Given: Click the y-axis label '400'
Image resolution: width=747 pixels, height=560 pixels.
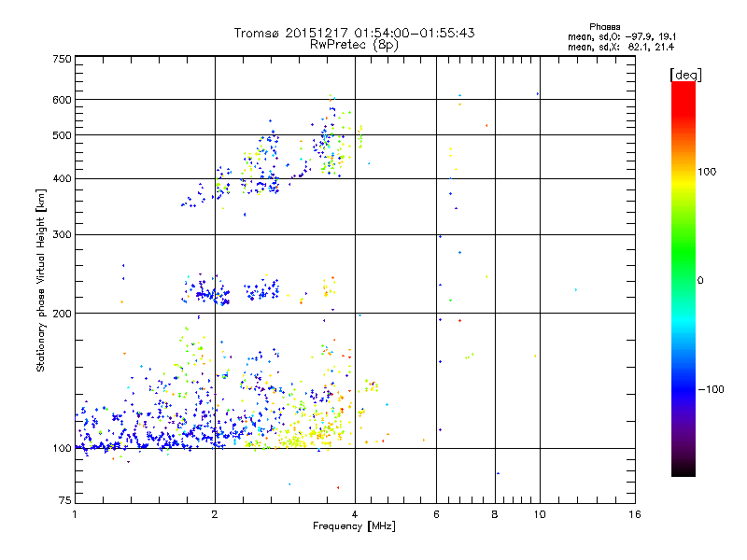Looking at the screenshot, I should click(62, 178).
